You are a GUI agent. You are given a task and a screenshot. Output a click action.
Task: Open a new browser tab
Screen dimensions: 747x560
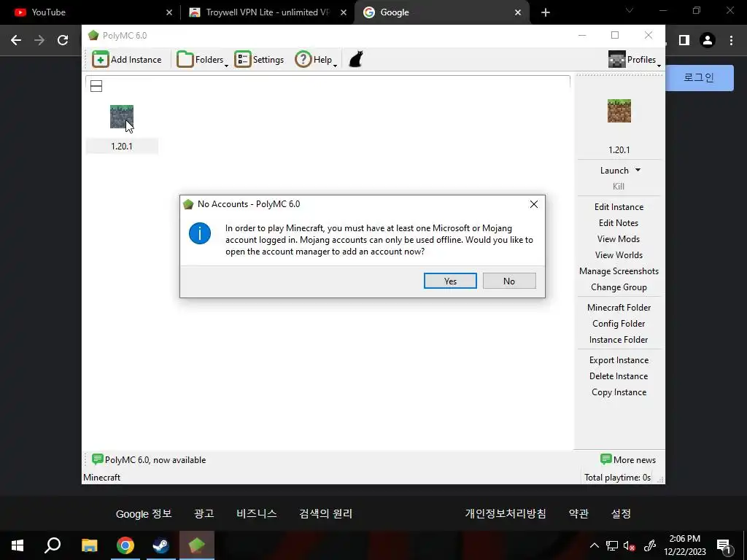546,12
